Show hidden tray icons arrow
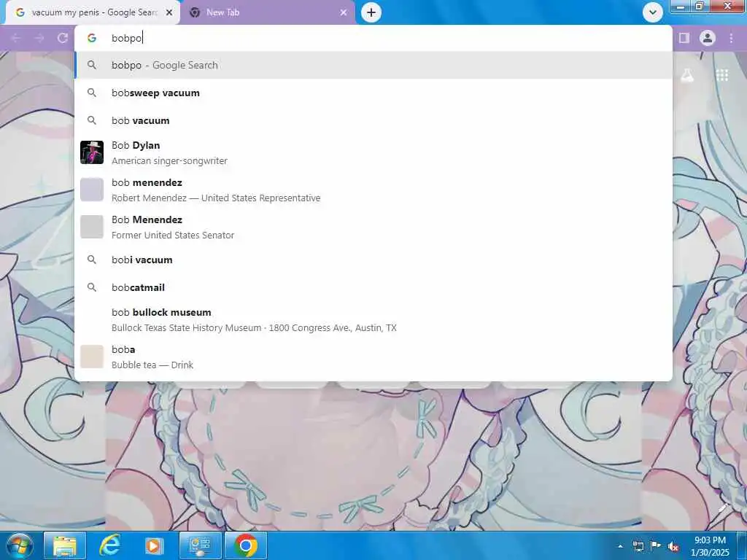This screenshot has height=560, width=747. click(620, 546)
